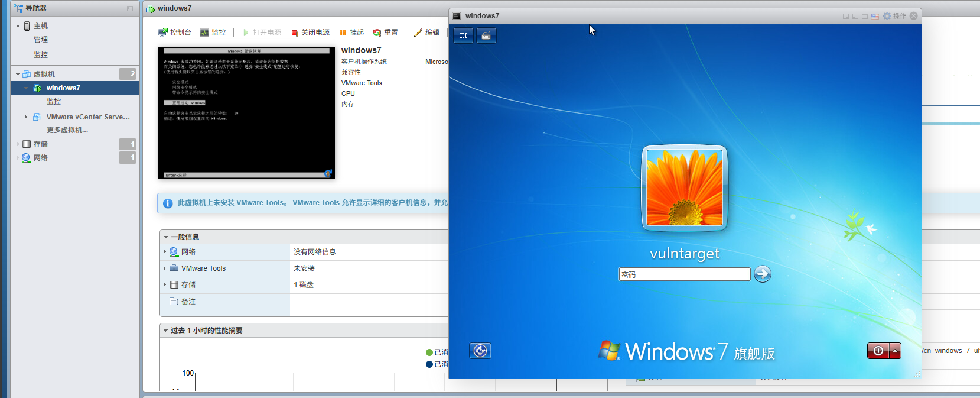Click 编辑 edit pencil button

[426, 33]
